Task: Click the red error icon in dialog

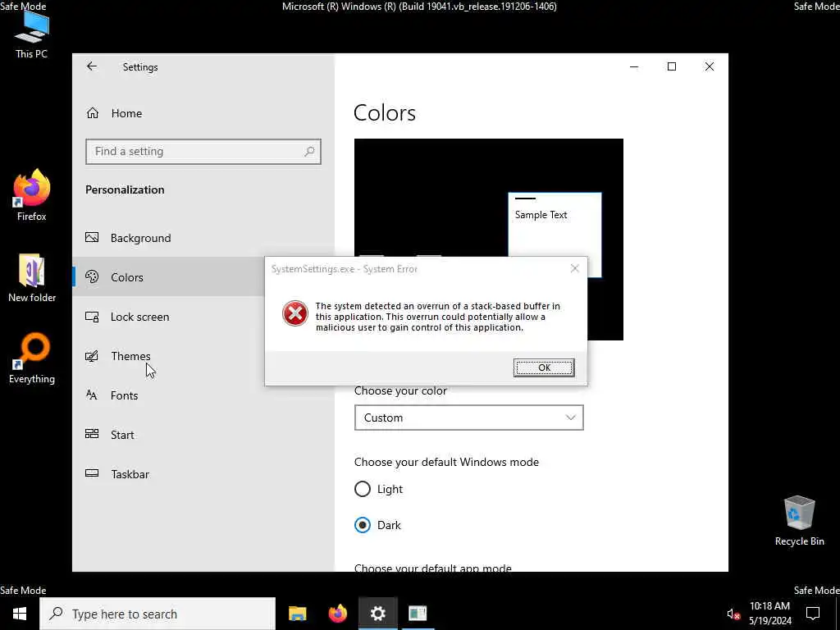Action: [x=295, y=313]
